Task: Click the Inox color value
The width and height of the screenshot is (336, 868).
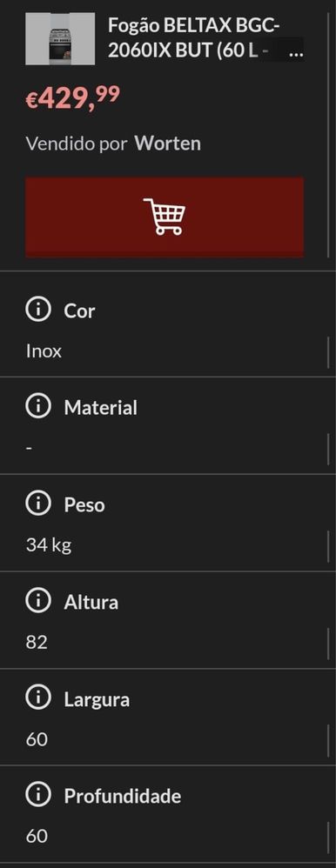Action: click(x=44, y=351)
